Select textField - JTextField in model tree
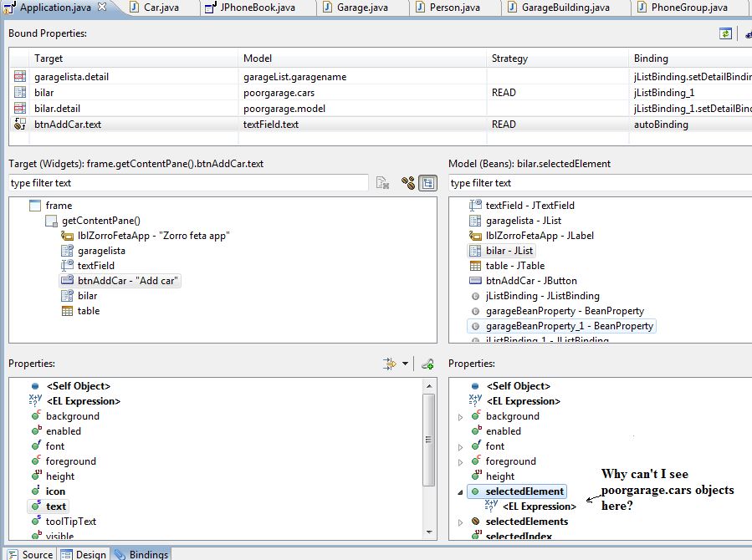The image size is (752, 560). (x=529, y=206)
